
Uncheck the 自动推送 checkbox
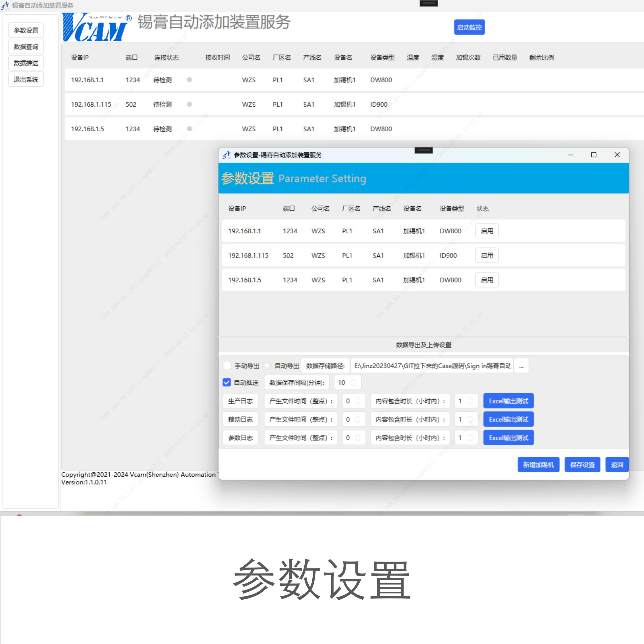click(227, 382)
